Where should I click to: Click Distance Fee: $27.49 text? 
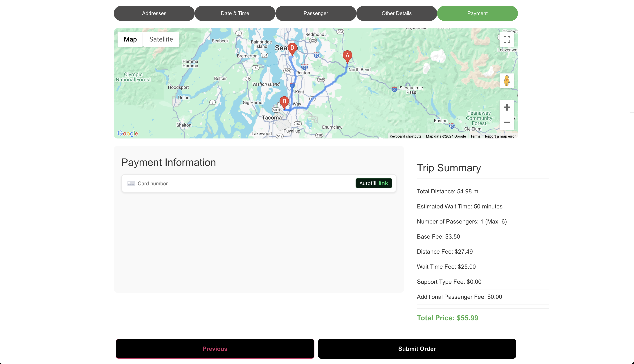coord(445,252)
